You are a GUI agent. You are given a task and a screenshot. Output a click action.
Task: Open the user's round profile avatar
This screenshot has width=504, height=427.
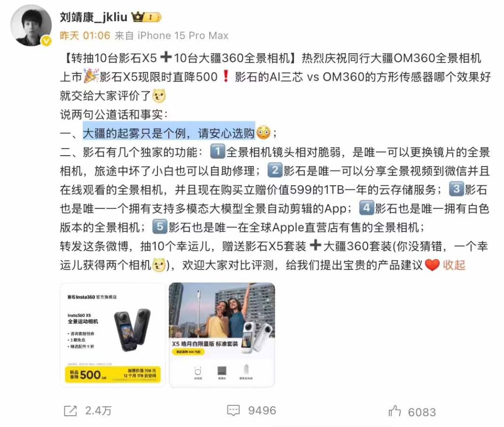pyautogui.click(x=31, y=25)
